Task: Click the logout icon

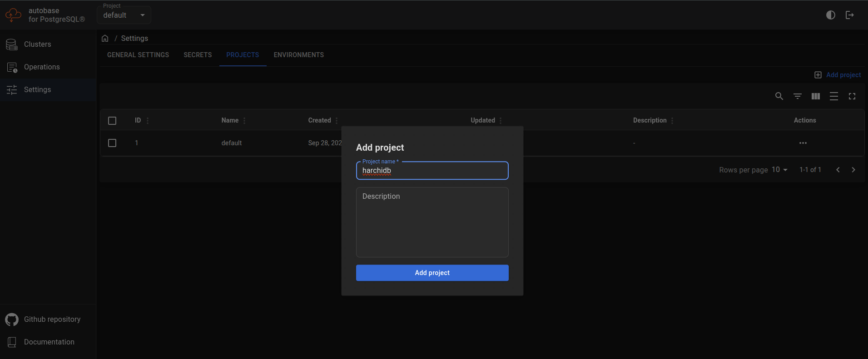Action: click(x=849, y=15)
